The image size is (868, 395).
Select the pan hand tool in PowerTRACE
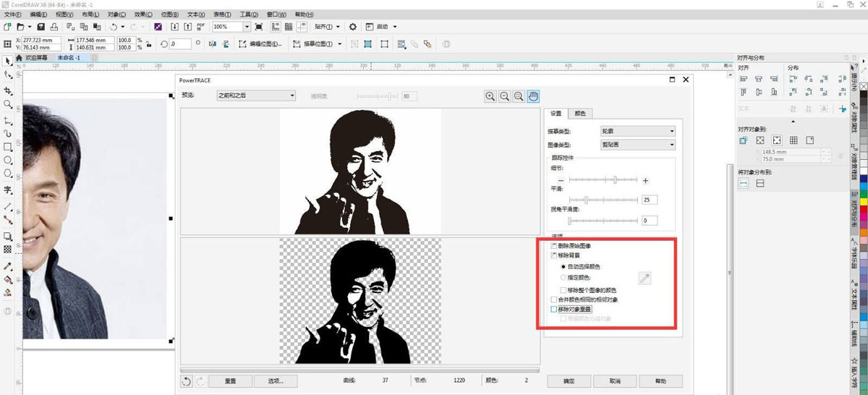[533, 96]
